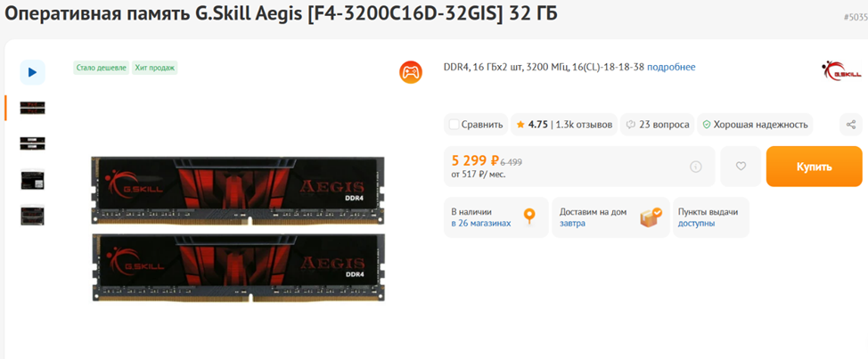Click the Хит продаж badge
Viewport: 868px width, 359px height.
[155, 67]
